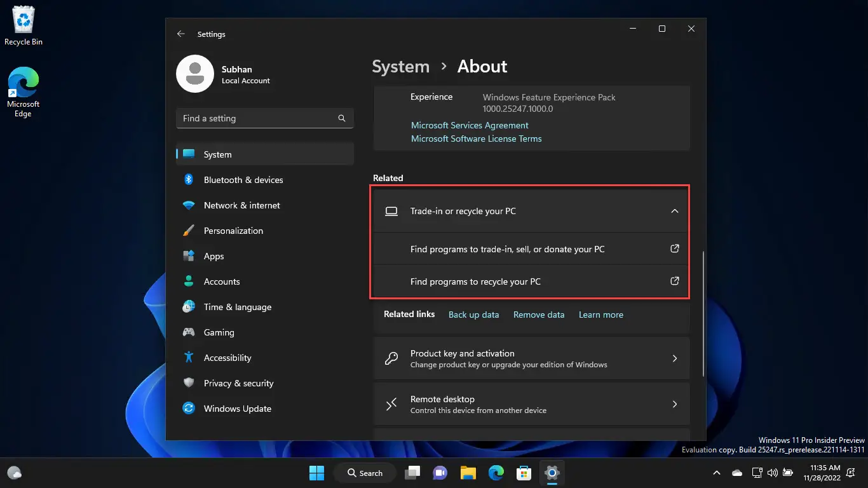Show hidden icons in system tray
The height and width of the screenshot is (488, 868).
[717, 473]
